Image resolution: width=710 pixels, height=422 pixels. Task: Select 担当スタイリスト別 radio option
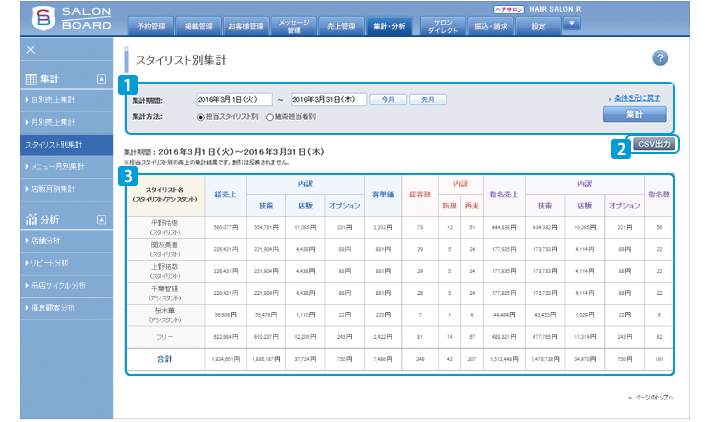(201, 117)
